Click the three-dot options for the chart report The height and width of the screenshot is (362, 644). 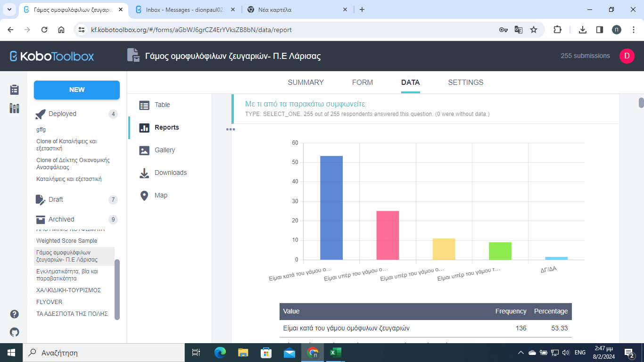pos(231,129)
